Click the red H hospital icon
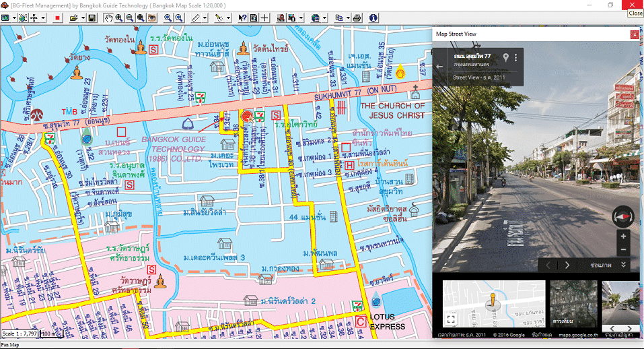 pyautogui.click(x=349, y=166)
